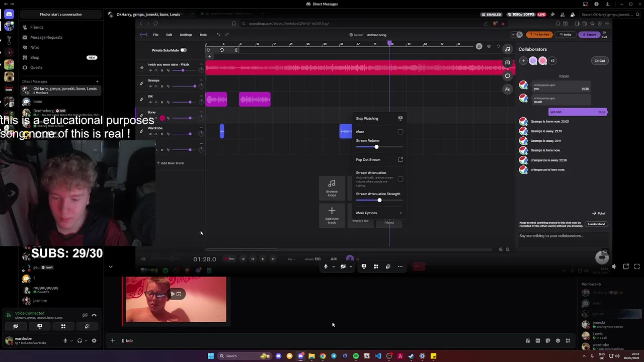Click share screen icon in voice panel
644x362 pixels.
(x=40, y=326)
